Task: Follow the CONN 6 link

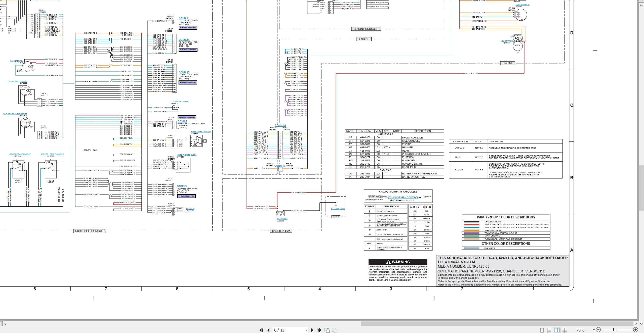Action: [182, 186]
